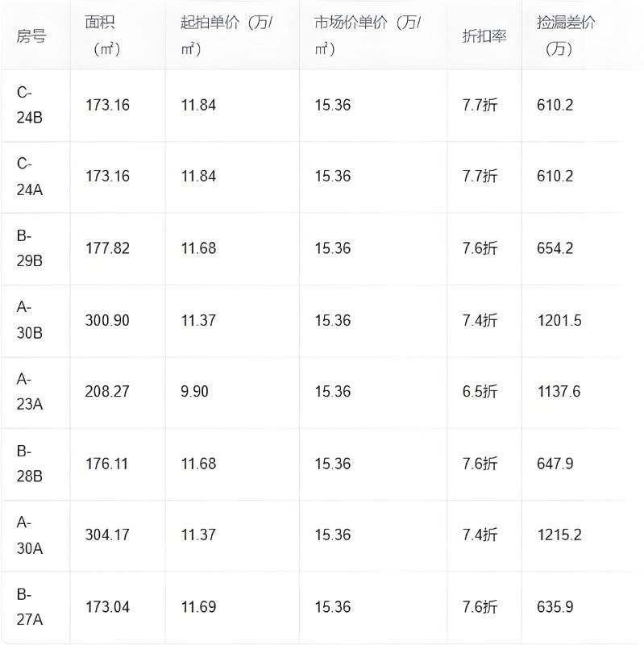Click the starting price 9.90
This screenshot has width=644, height=645.
pos(194,392)
